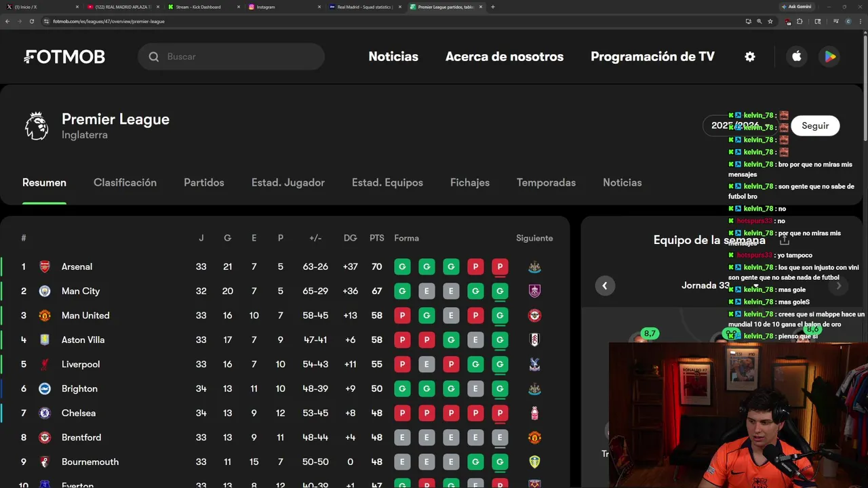868x488 pixels.
Task: Click the Bournemouth crest
Action: pyautogui.click(x=45, y=462)
